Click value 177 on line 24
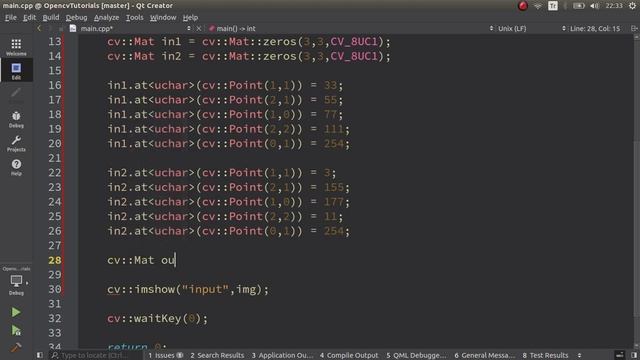Image resolution: width=640 pixels, height=360 pixels. coord(334,202)
